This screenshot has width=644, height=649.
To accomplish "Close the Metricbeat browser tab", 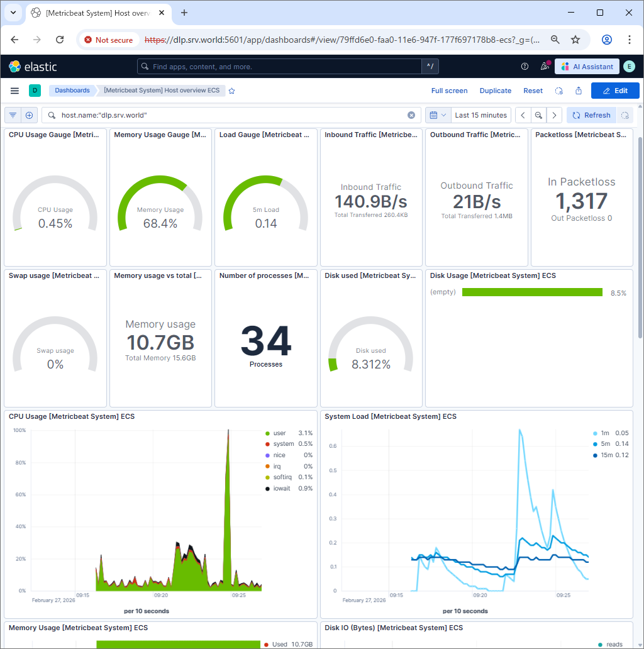I will click(x=162, y=13).
